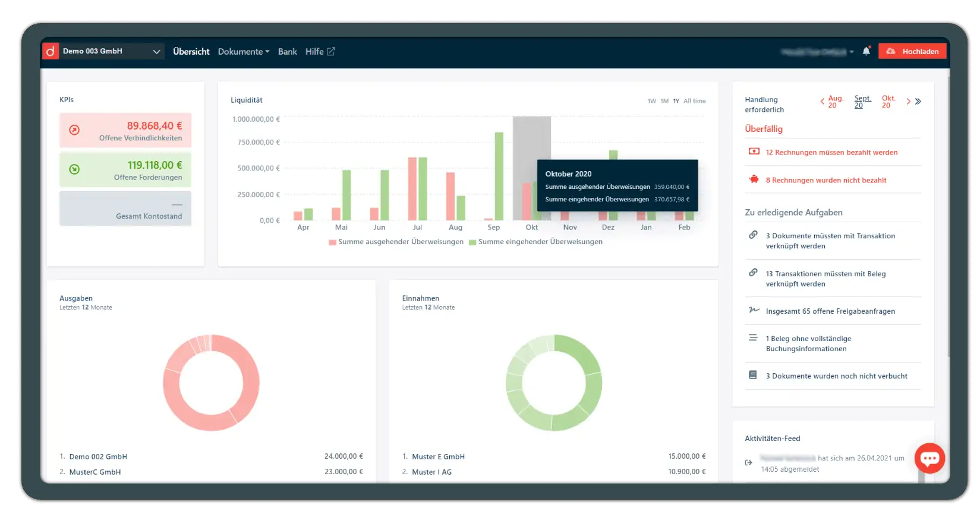This screenshot has height=514, width=980.
Task: Select Aug. 20 in Handlung erforderlich
Action: coord(836,102)
